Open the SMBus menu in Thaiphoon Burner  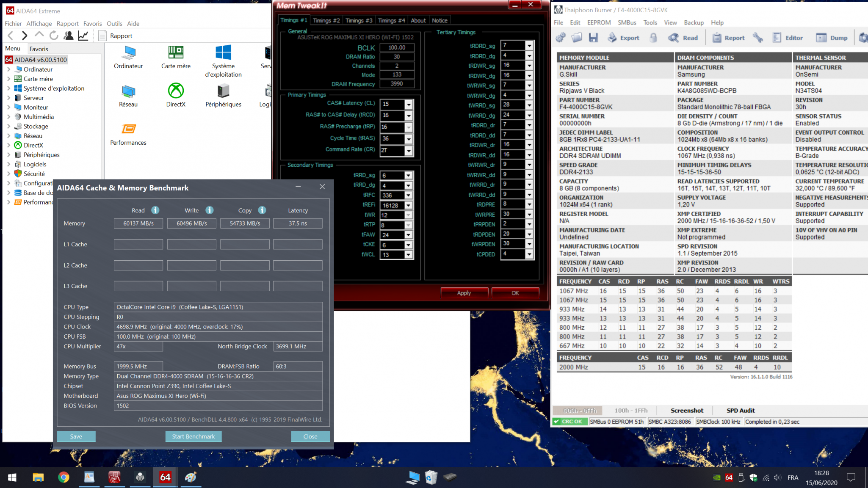coord(627,22)
